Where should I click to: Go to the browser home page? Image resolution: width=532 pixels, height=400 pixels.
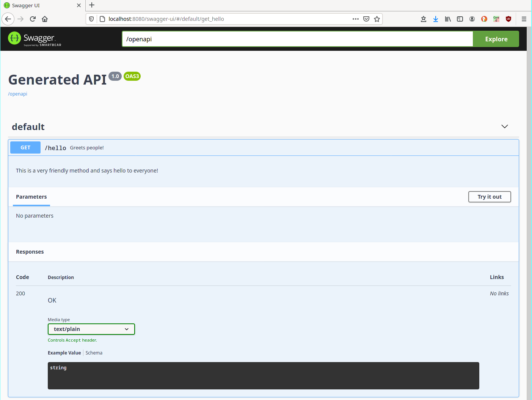tap(45, 19)
